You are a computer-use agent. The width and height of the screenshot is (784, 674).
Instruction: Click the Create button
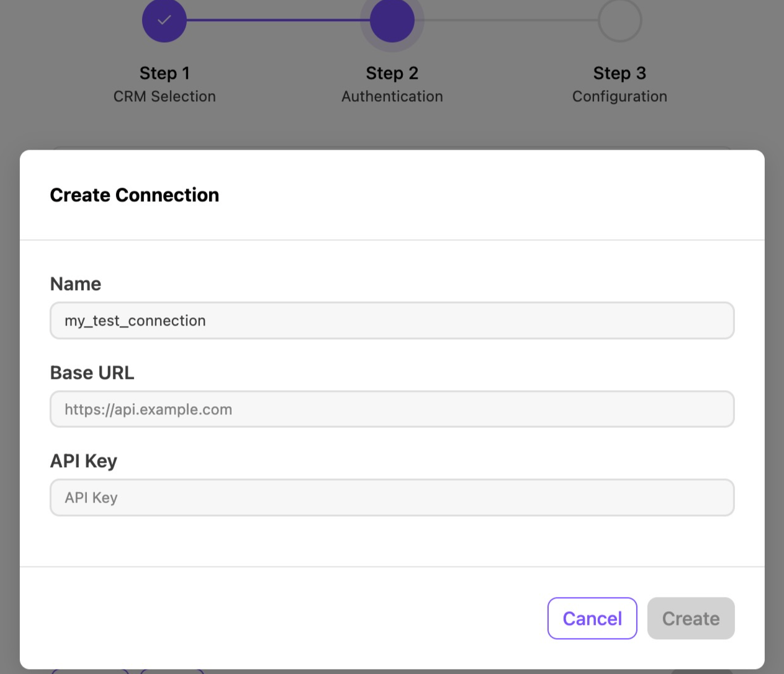pyautogui.click(x=691, y=618)
